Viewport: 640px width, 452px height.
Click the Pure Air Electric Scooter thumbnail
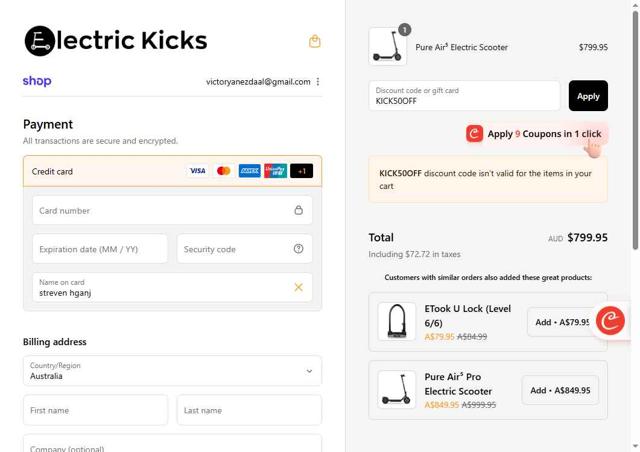(388, 46)
